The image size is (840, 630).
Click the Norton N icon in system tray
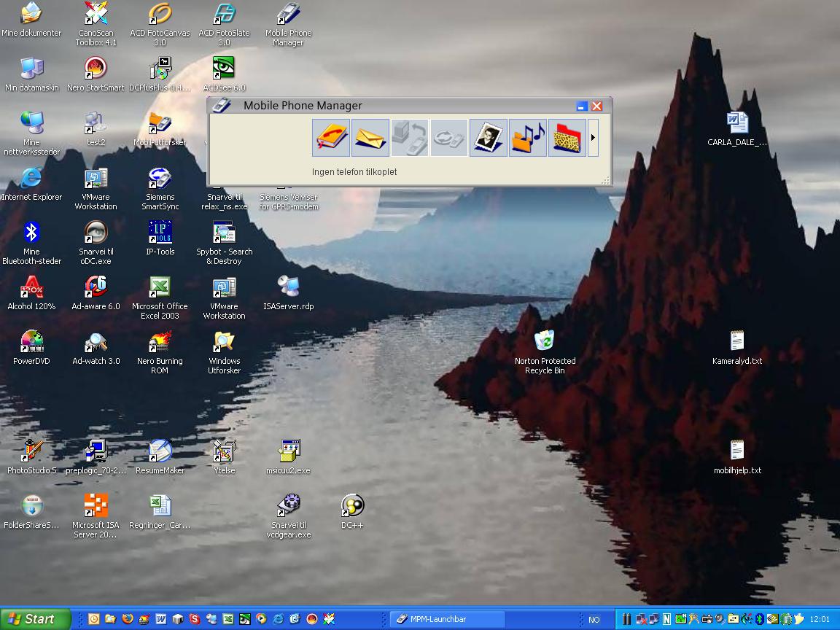pyautogui.click(x=666, y=619)
